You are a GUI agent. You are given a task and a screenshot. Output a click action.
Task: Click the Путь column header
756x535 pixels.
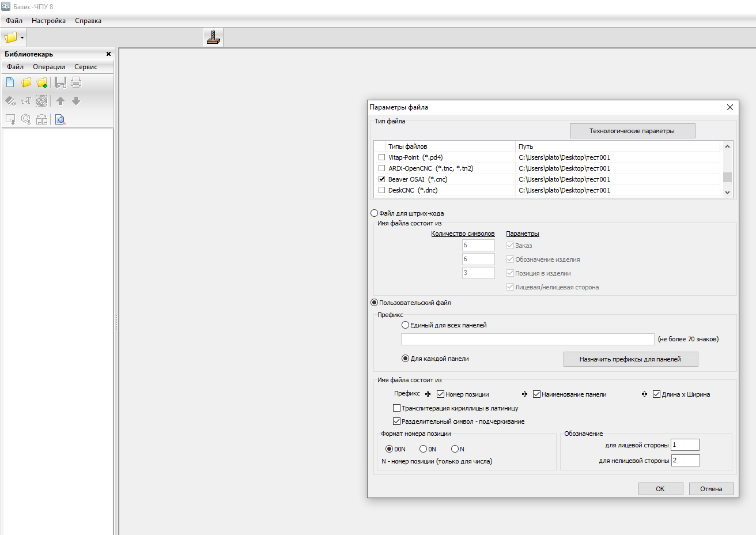point(618,146)
